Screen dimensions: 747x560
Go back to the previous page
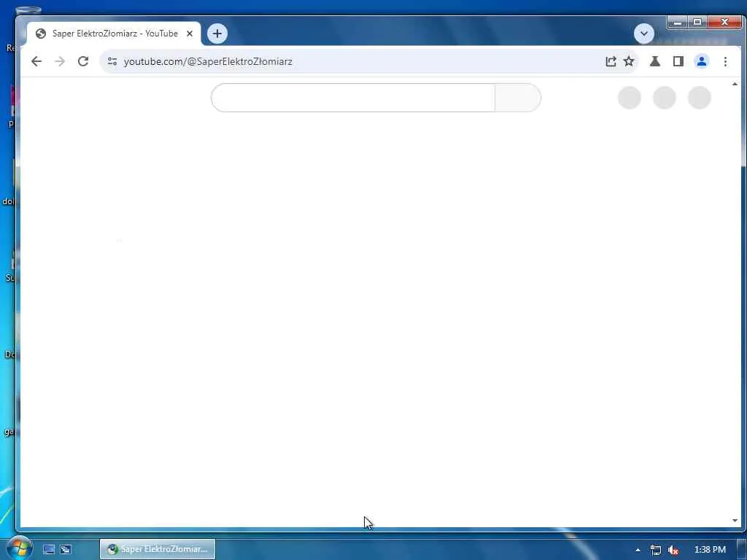pyautogui.click(x=36, y=61)
